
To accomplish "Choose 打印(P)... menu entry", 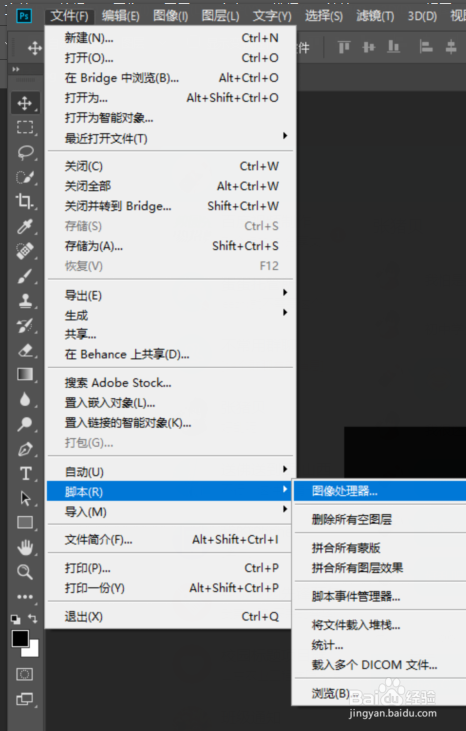I will pyautogui.click(x=170, y=568).
